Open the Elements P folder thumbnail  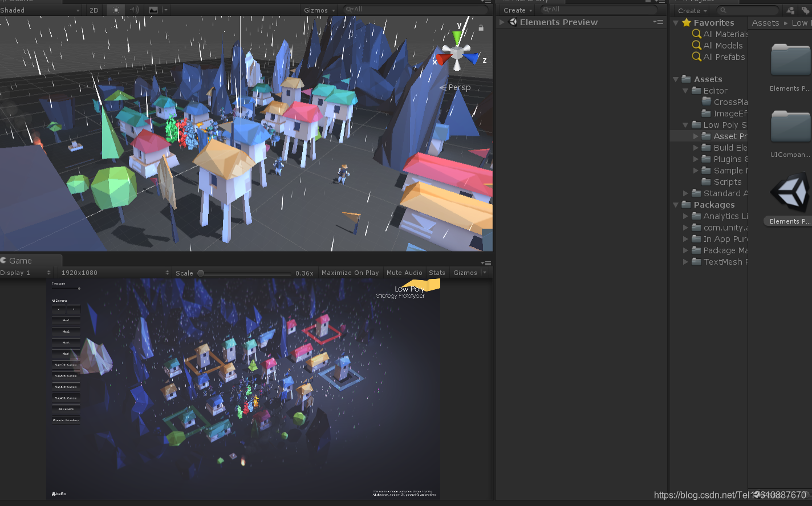click(x=790, y=60)
